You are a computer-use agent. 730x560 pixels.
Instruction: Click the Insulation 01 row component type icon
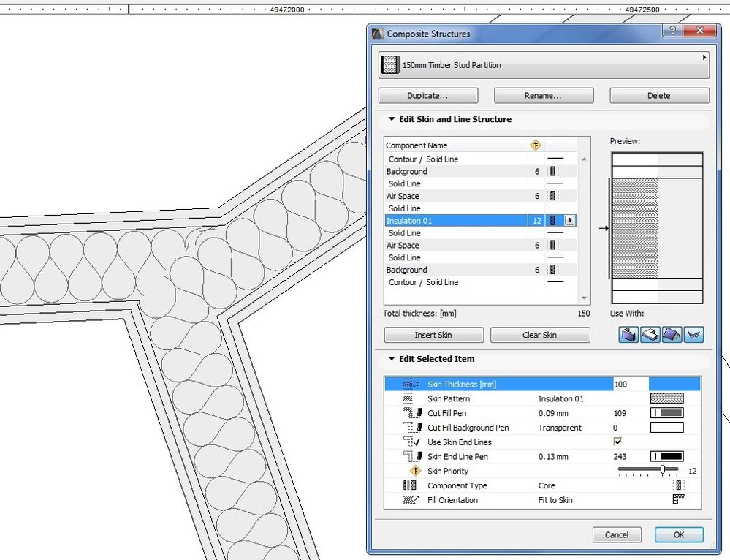coord(552,220)
